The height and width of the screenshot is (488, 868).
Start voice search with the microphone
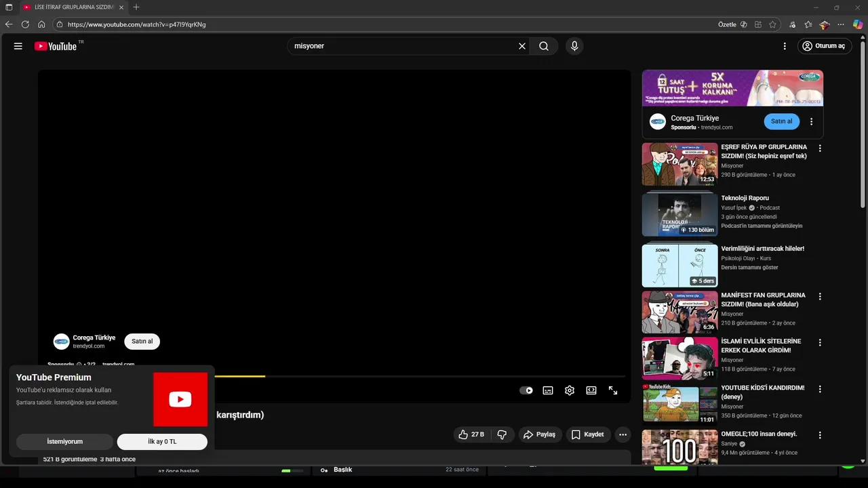point(574,46)
